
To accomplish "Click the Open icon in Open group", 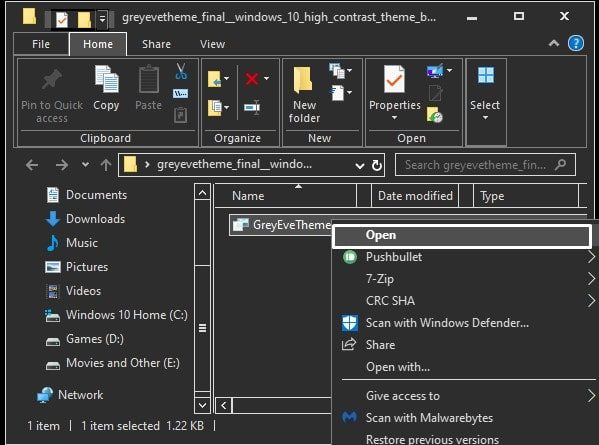I will click(x=435, y=71).
